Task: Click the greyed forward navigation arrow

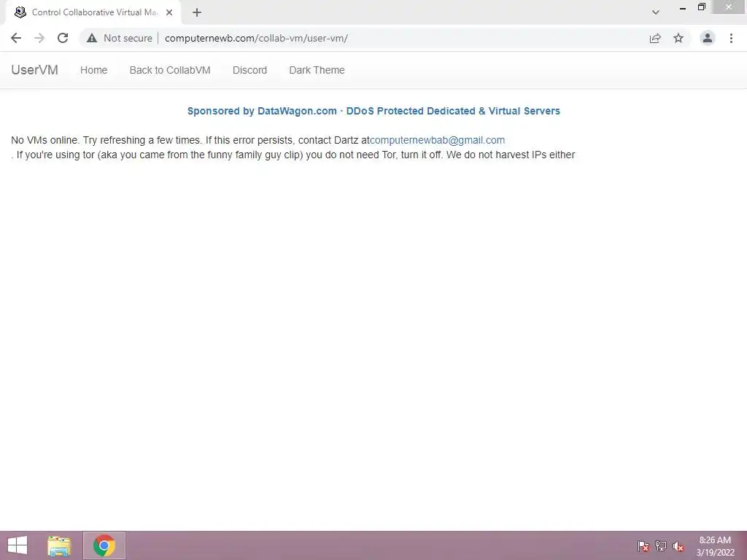Action: point(39,38)
